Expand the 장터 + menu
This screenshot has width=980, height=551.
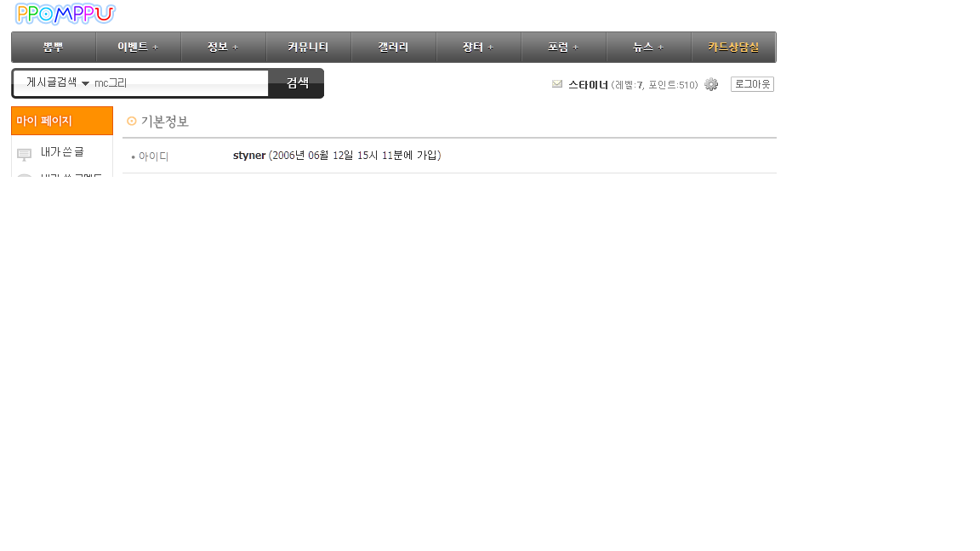(478, 48)
